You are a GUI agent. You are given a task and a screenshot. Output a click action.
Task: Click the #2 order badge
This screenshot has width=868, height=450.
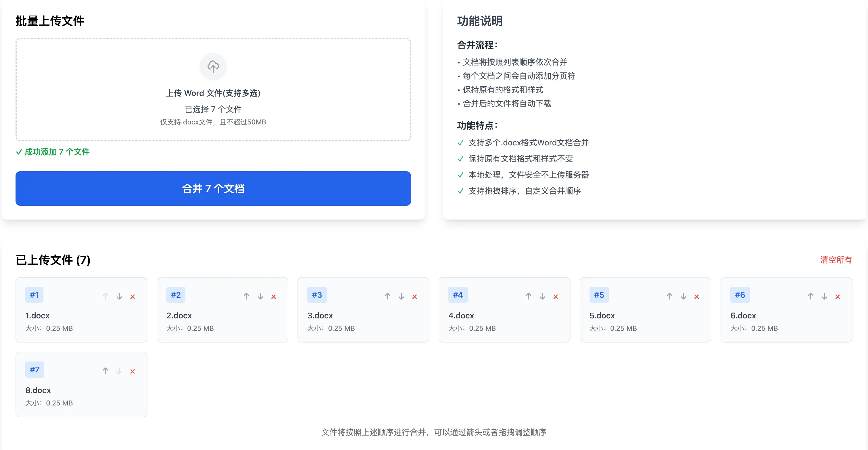pos(176,295)
